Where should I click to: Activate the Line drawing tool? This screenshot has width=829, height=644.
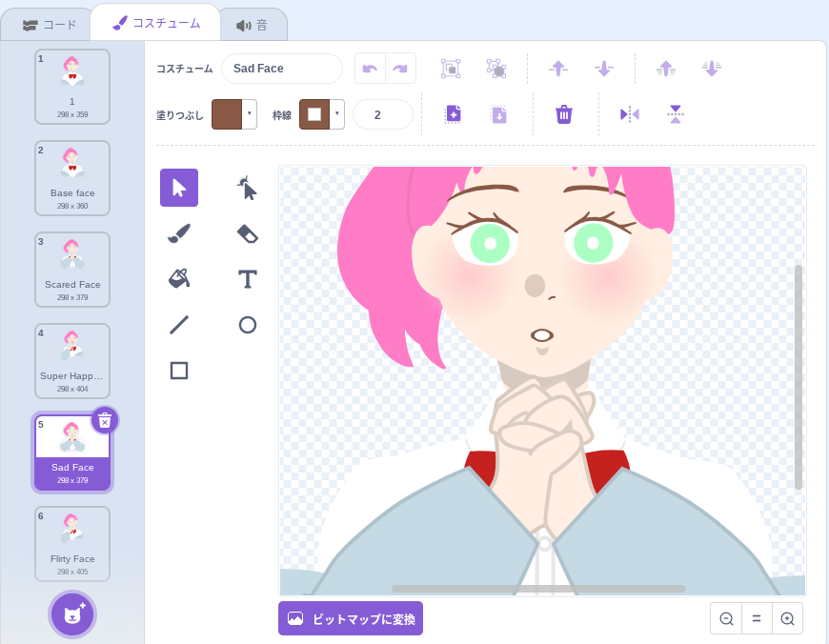[x=179, y=325]
